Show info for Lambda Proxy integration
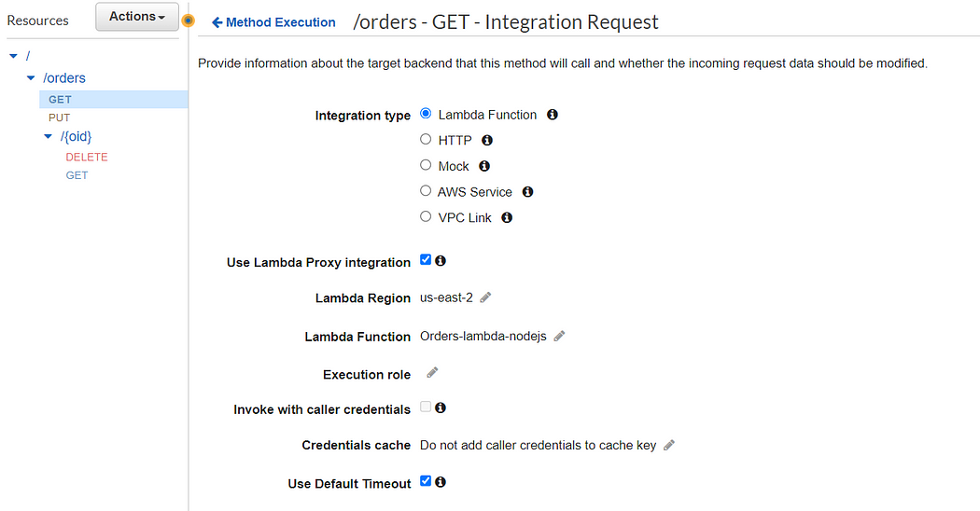This screenshot has width=980, height=511. [x=441, y=260]
